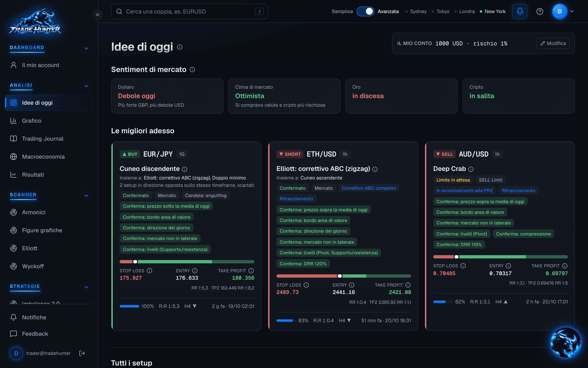Open the help question-mark icon
588x368 pixels.
click(x=540, y=11)
